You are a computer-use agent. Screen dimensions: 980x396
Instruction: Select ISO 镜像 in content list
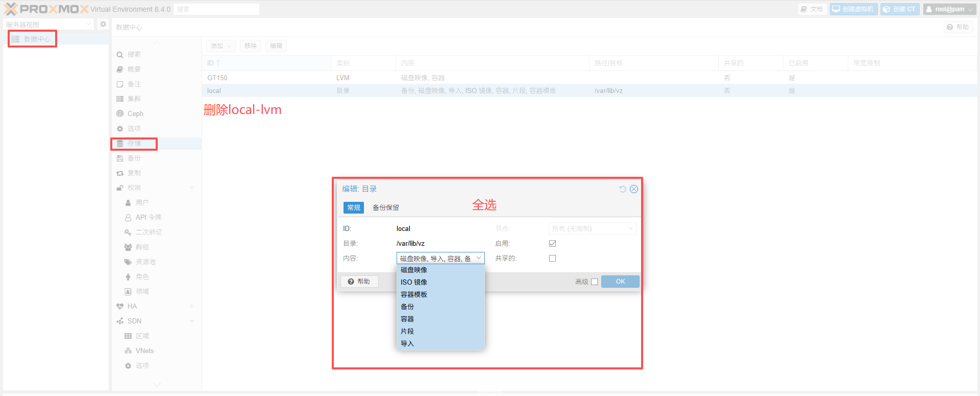(414, 282)
